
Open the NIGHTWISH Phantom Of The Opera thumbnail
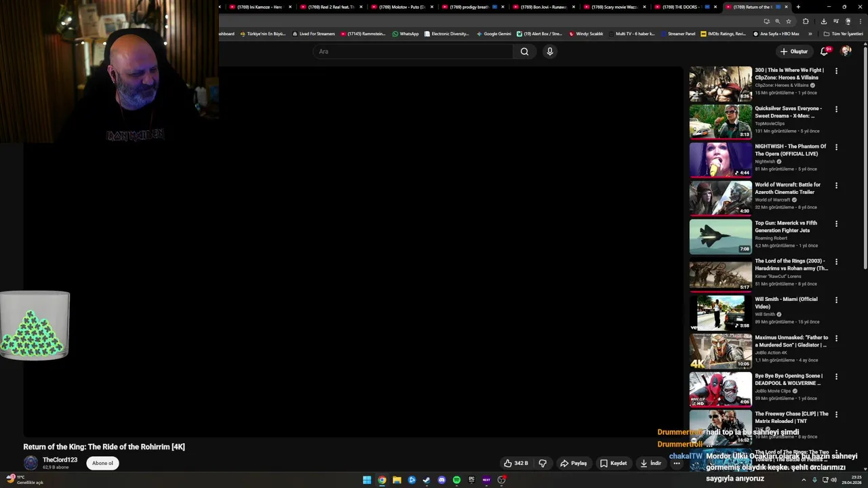(720, 160)
